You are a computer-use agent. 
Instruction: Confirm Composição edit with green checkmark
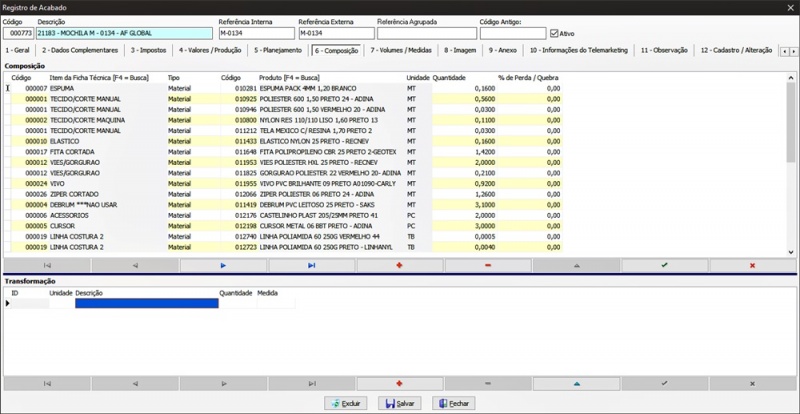coord(664,265)
